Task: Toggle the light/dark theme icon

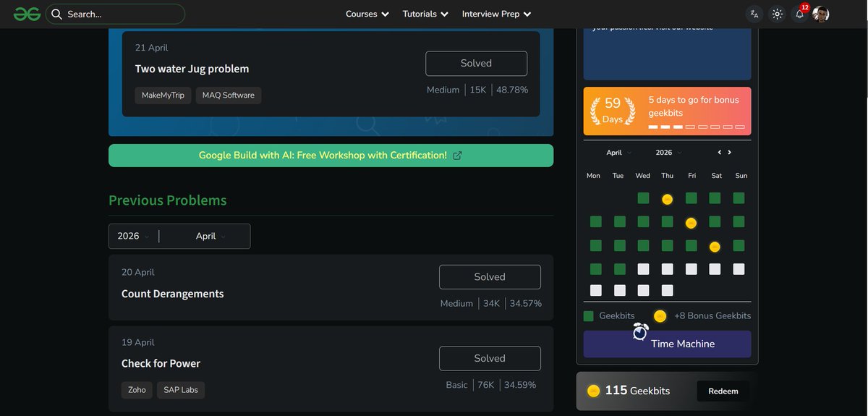Action: click(778, 14)
